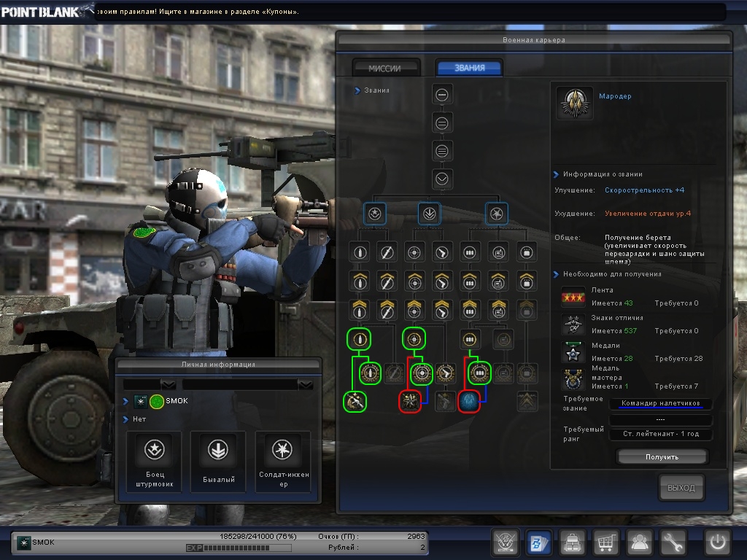Image resolution: width=747 pixels, height=560 pixels.
Task: Select plain crosshair rank icon without chevrons
Action: (x=414, y=252)
